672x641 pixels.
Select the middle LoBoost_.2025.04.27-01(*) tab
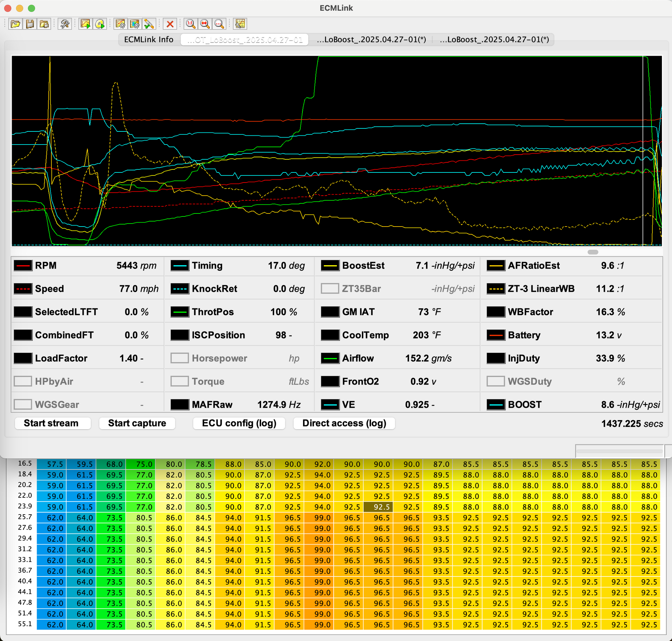coord(371,40)
